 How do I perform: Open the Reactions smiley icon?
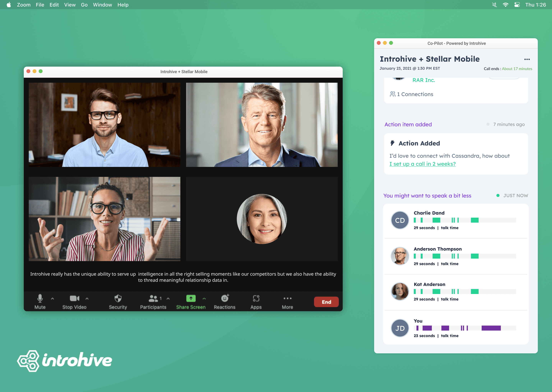(x=225, y=298)
